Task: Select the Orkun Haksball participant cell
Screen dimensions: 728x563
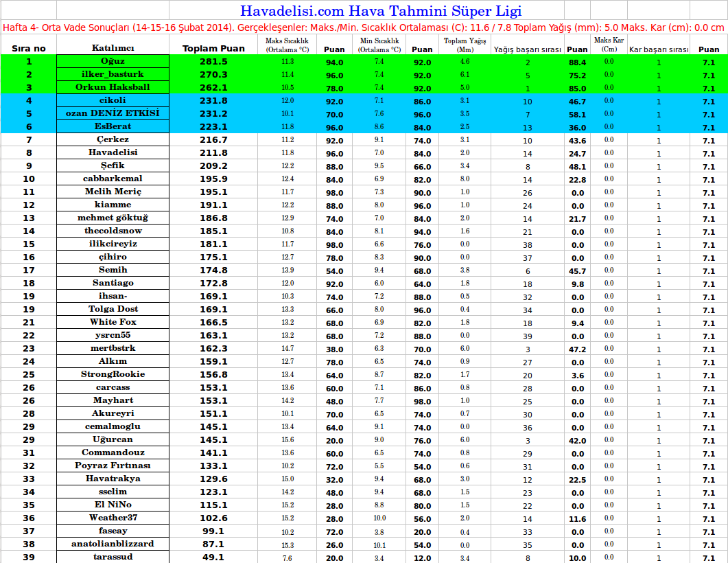Action: click(113, 88)
